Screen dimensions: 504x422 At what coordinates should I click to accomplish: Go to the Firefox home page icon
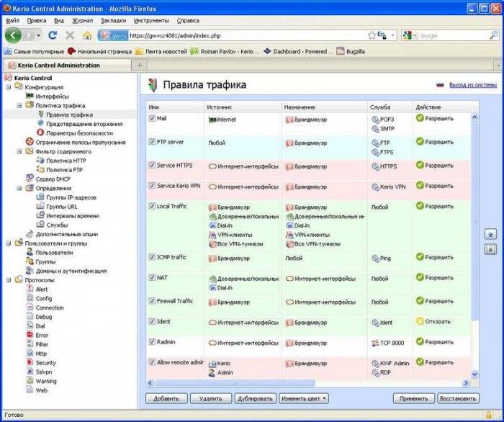pos(87,35)
